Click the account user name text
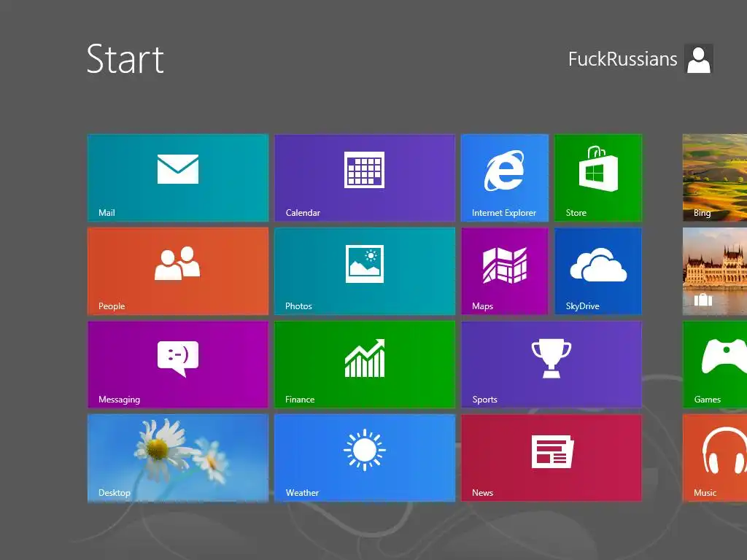This screenshot has height=560, width=747. coord(623,59)
